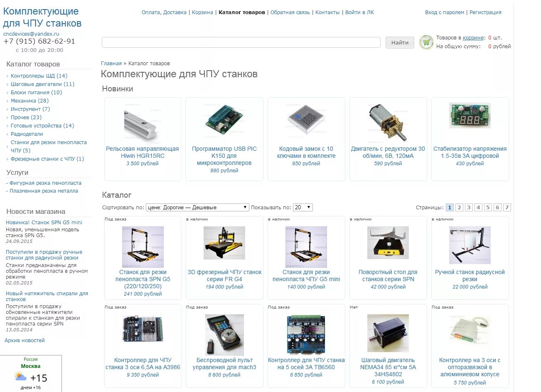Open the Регистрация link
This screenshot has width=541, height=392.
tap(485, 12)
